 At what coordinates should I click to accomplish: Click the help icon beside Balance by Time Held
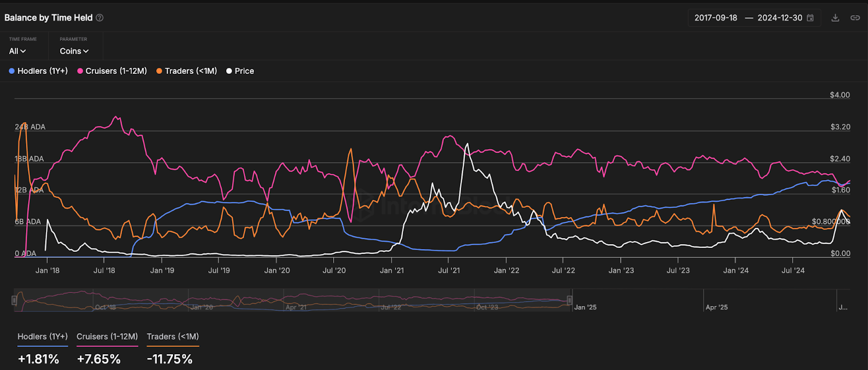pos(100,18)
